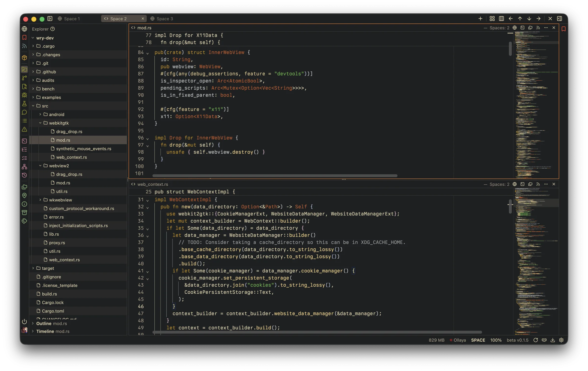Click the RSS feed icon in left sidebar

(x=24, y=46)
